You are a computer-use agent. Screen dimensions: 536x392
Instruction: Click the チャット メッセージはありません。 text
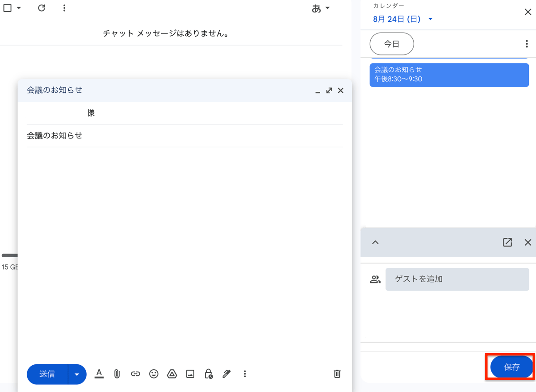166,33
